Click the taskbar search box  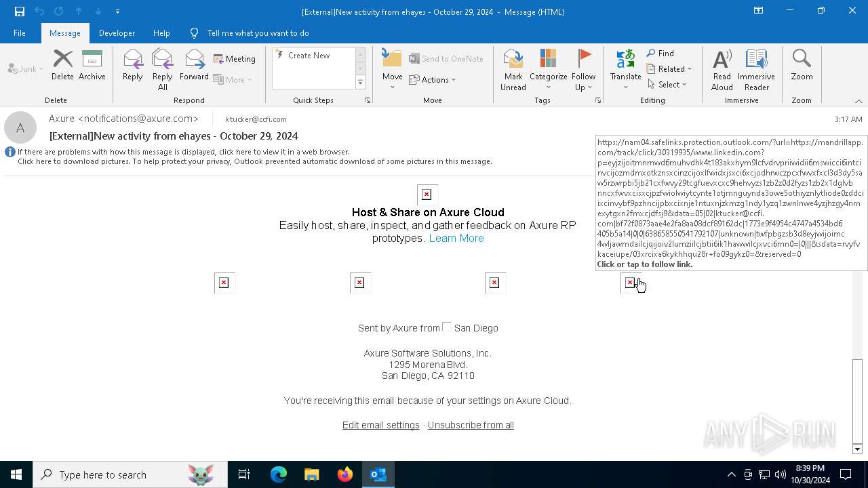[130, 474]
